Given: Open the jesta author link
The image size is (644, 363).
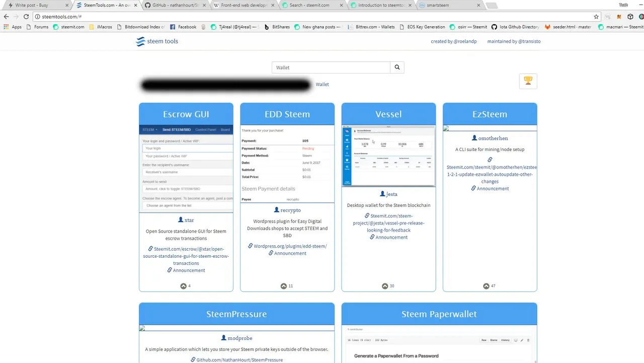Looking at the screenshot, I should pyautogui.click(x=392, y=194).
